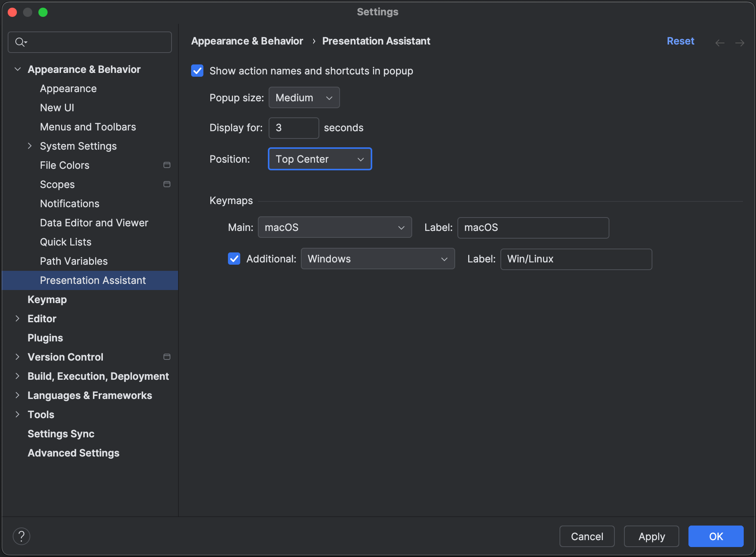The height and width of the screenshot is (557, 756).
Task: Click the help question mark icon
Action: click(x=21, y=536)
